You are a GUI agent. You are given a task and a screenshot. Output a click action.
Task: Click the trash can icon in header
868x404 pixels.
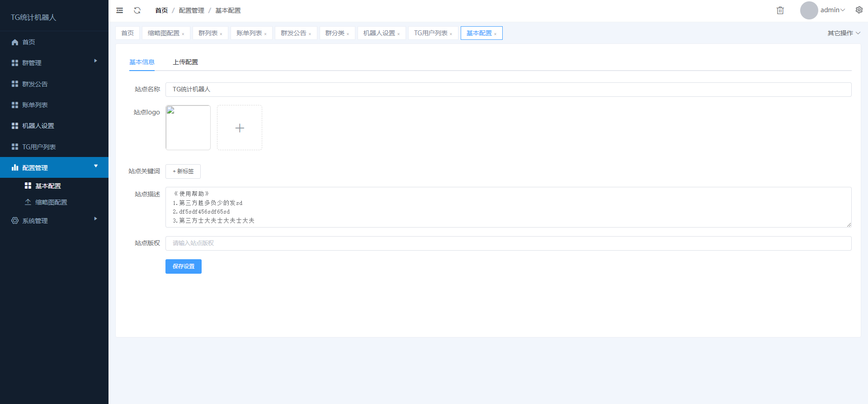[x=780, y=10]
